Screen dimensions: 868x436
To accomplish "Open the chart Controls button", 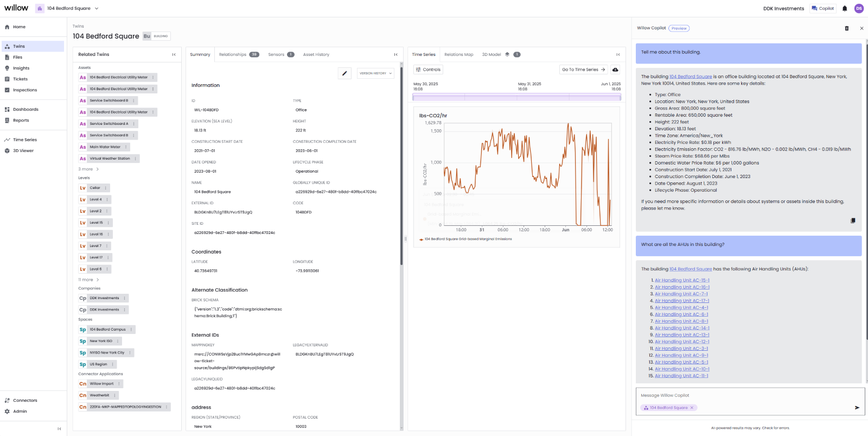I will click(x=429, y=69).
